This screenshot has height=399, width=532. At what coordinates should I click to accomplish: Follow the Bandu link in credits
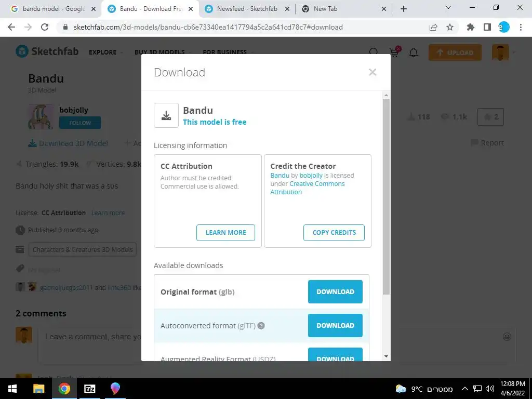[280, 176]
